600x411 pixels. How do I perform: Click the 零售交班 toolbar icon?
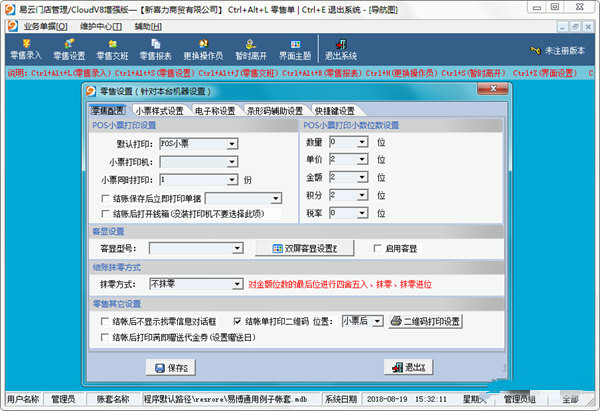tap(112, 50)
